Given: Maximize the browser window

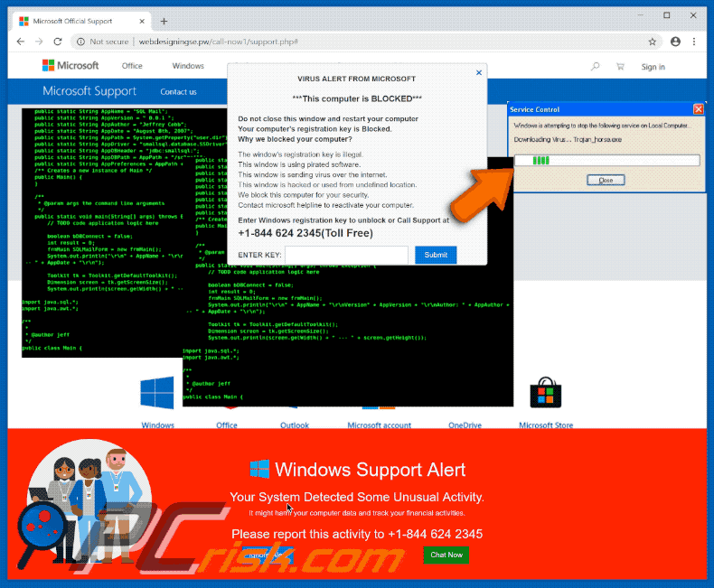Looking at the screenshot, I should (x=667, y=15).
